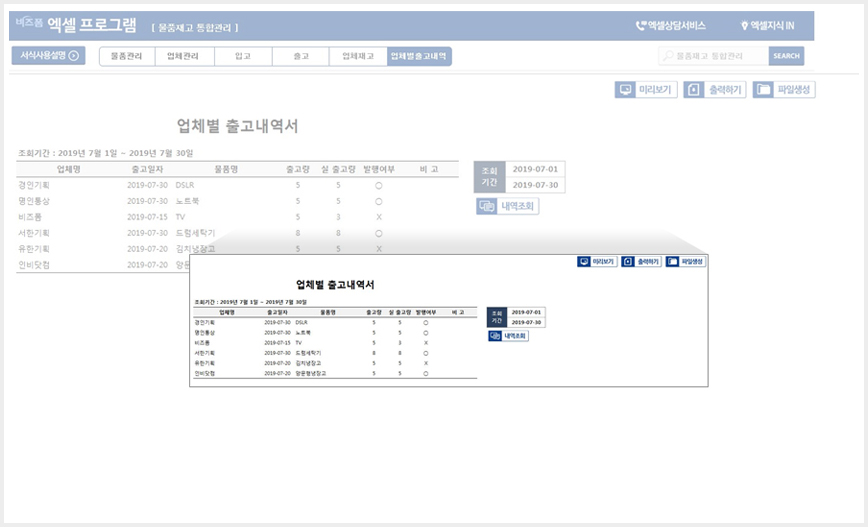This screenshot has height=527, width=868.
Task: Click main sheet 조회기간 2019년 7월 text line
Action: pyautogui.click(x=106, y=153)
